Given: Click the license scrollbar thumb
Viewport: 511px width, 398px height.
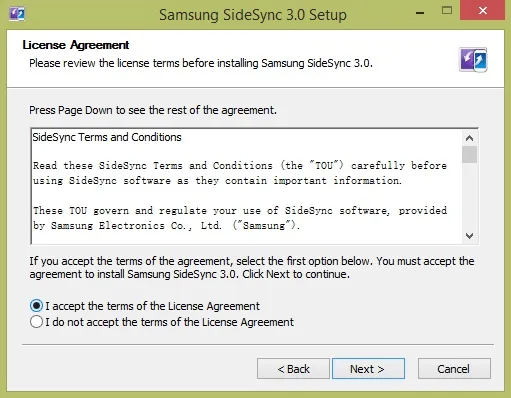Looking at the screenshot, I should [469, 154].
